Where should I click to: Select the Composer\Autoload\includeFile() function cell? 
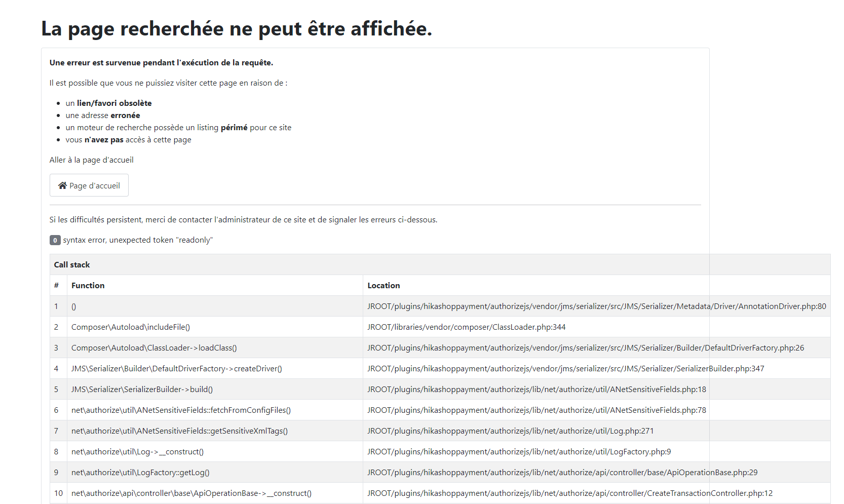point(131,327)
